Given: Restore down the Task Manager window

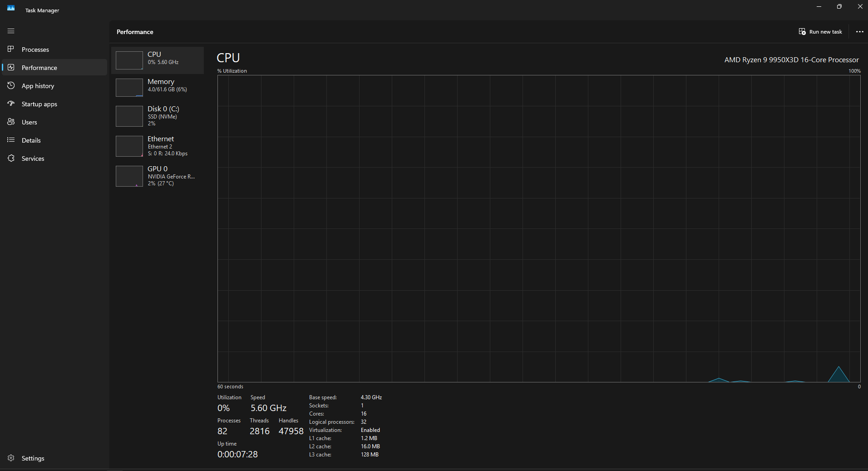Looking at the screenshot, I should pos(839,6).
